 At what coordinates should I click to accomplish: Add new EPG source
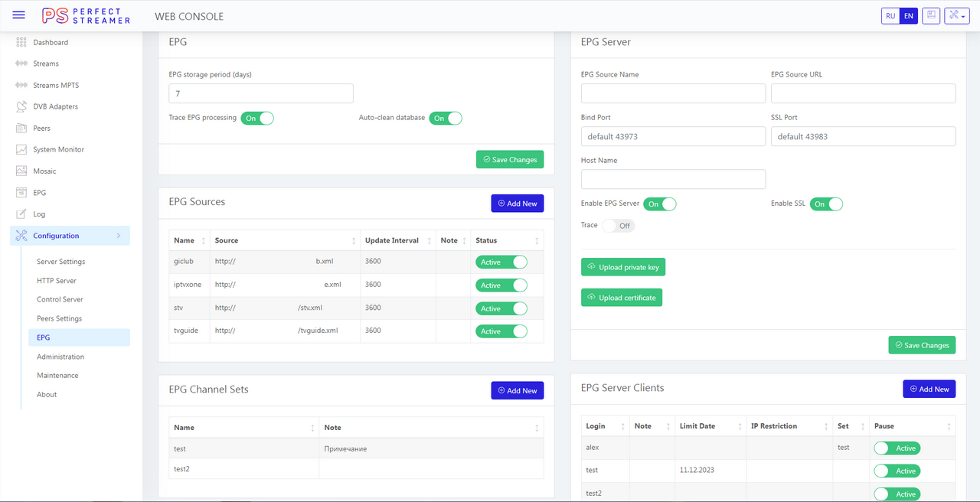(x=518, y=204)
